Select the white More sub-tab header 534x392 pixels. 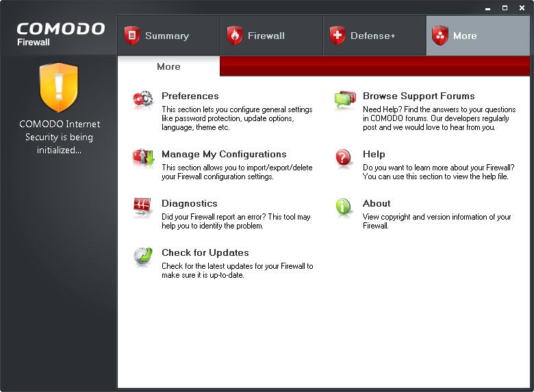point(168,66)
